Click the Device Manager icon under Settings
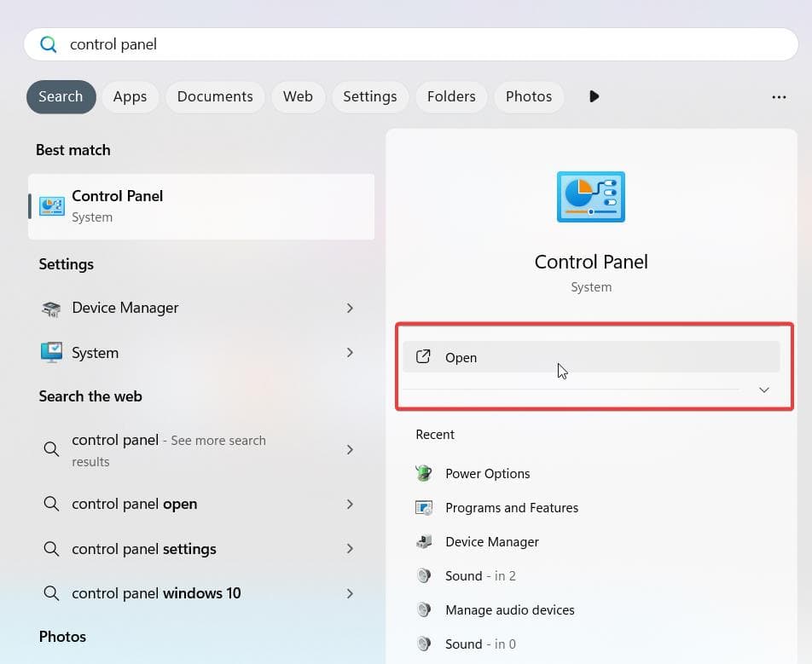The height and width of the screenshot is (664, 812). click(x=51, y=309)
